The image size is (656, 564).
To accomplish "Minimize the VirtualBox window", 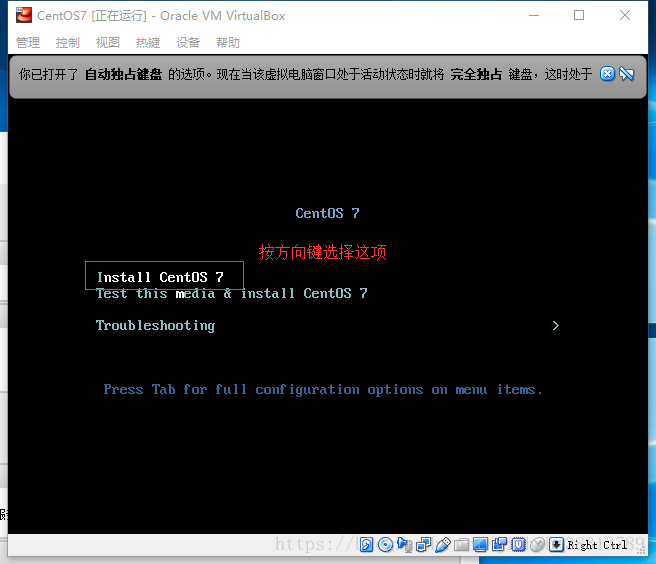I will [x=534, y=15].
